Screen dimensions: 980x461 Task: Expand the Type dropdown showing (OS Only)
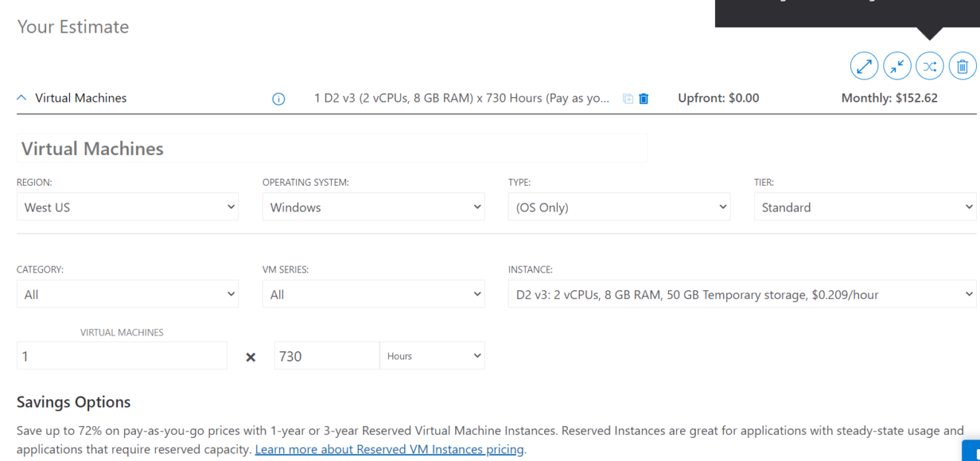(x=618, y=207)
